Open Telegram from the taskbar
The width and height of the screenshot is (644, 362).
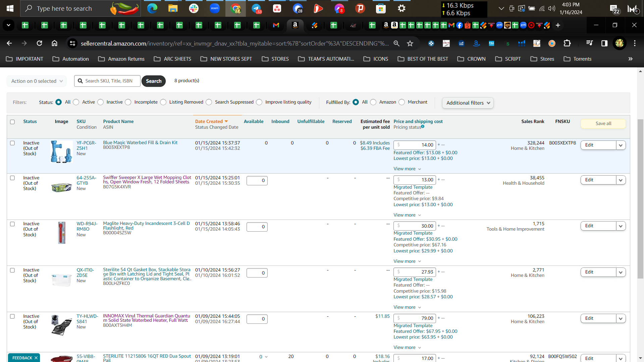[257, 8]
